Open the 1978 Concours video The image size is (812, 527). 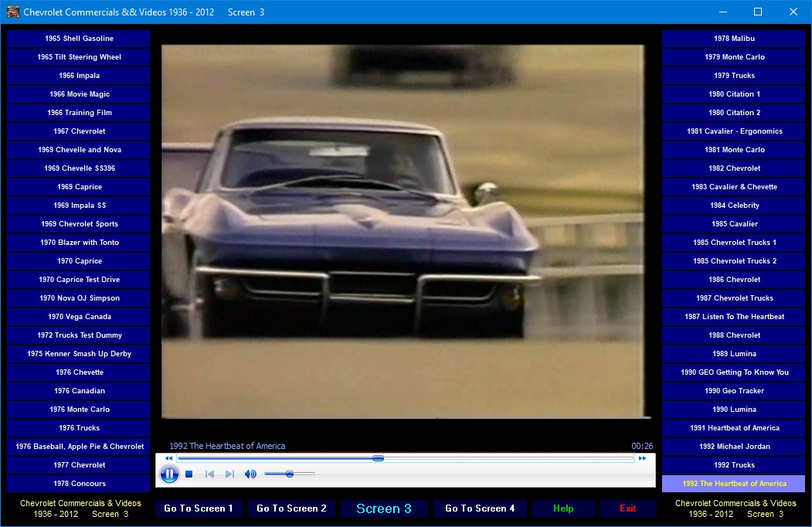[x=80, y=484]
